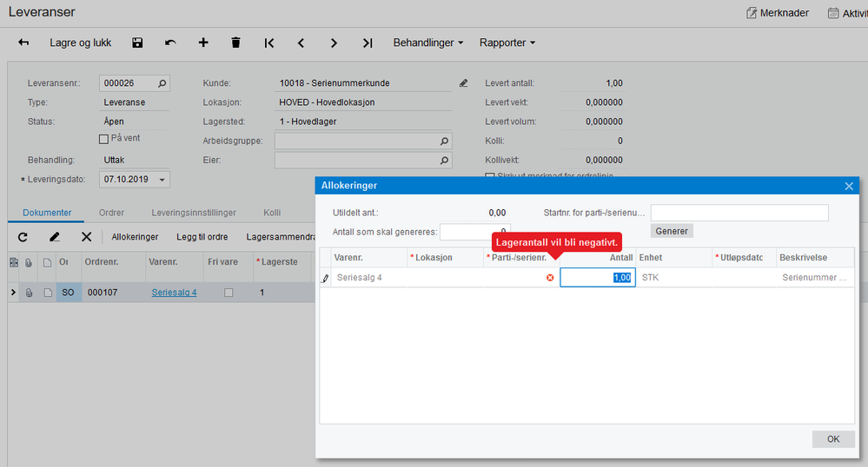Click the save disk icon
Screen dimensions: 868x467
click(x=137, y=43)
